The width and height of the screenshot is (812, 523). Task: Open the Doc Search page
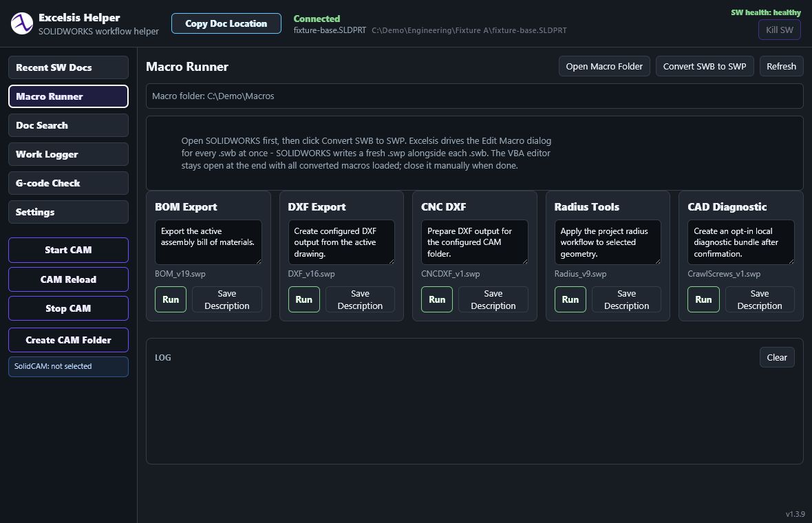pyautogui.click(x=68, y=125)
